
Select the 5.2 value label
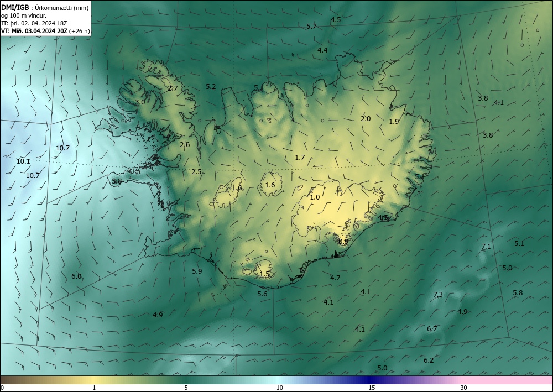click(211, 86)
